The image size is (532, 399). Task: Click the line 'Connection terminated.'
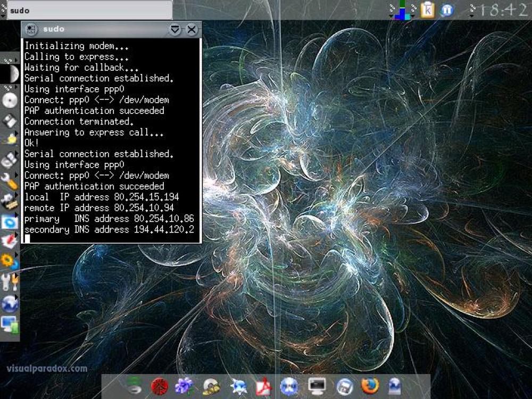click(79, 121)
